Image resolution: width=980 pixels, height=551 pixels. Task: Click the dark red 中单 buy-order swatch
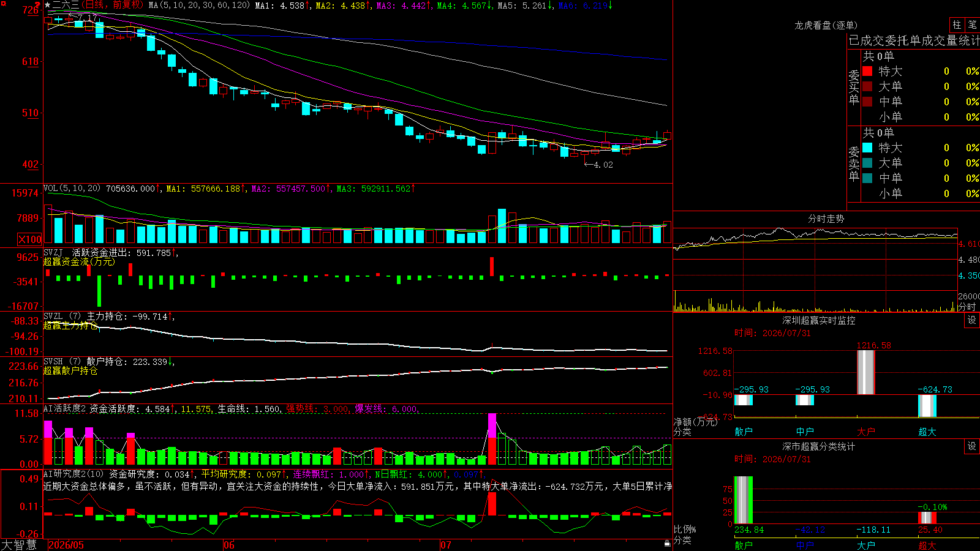click(x=867, y=102)
